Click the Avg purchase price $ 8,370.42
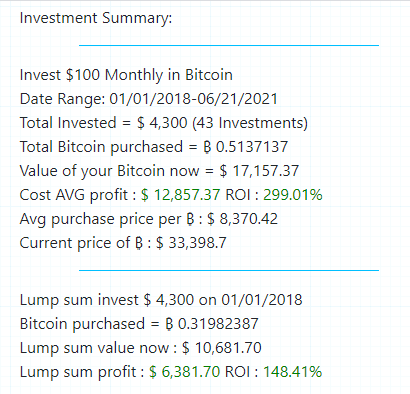Viewport: 410px width, 394px height. coord(242,219)
